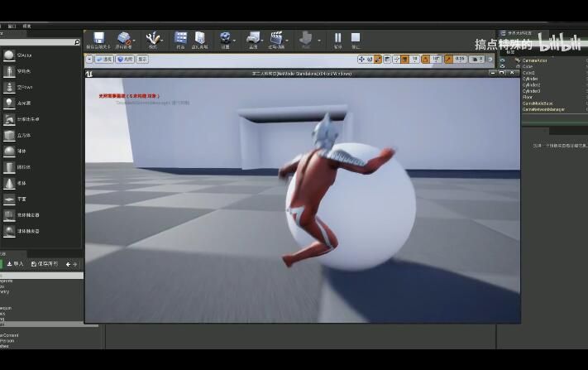This screenshot has width=588, height=370.
Task: Toggle surface snapping icon
Action: tap(396, 59)
